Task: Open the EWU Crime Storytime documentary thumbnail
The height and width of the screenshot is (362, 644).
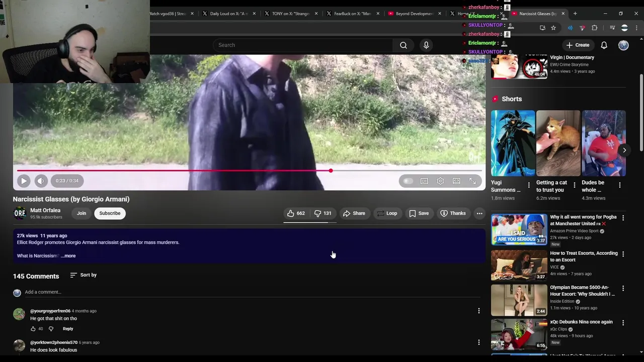Action: tap(519, 67)
